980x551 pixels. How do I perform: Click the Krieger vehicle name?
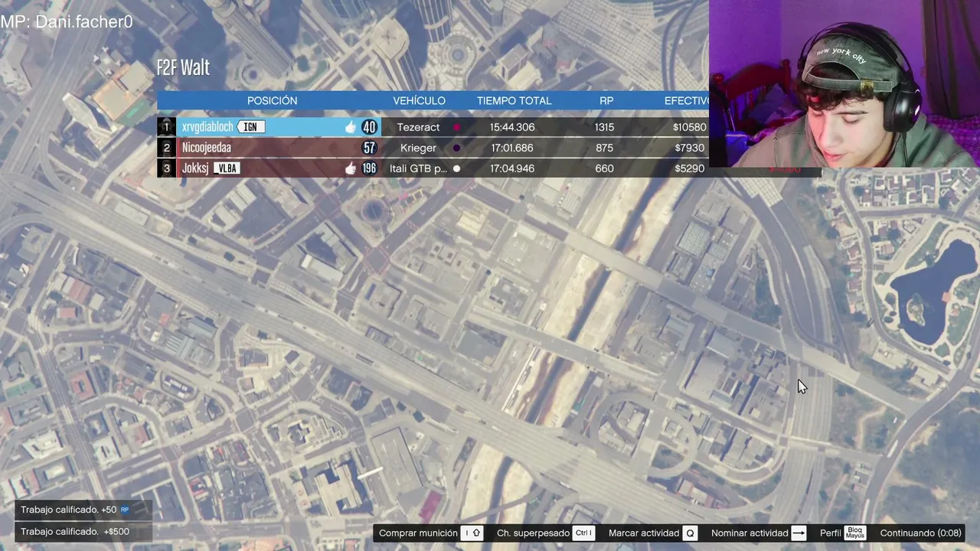418,148
